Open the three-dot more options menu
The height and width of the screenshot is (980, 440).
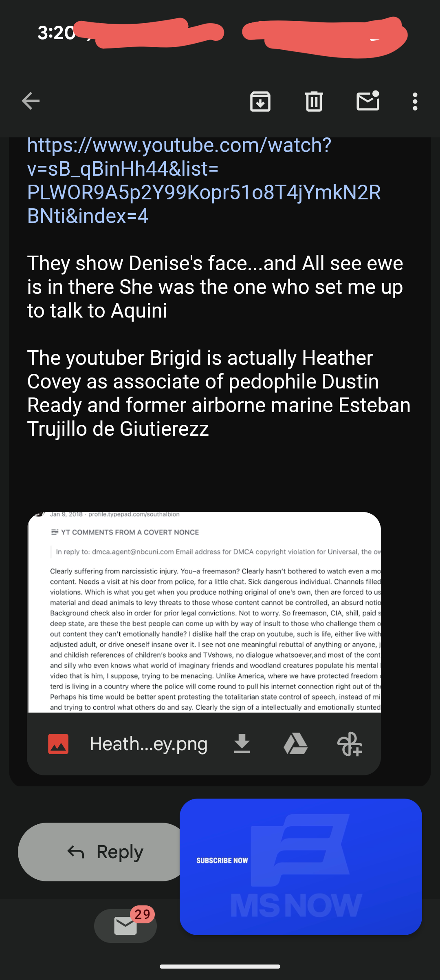point(415,102)
